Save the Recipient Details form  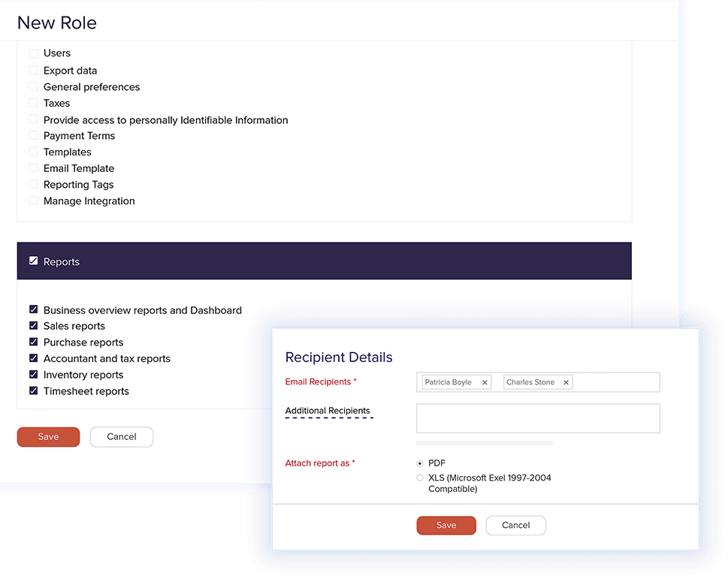(446, 525)
